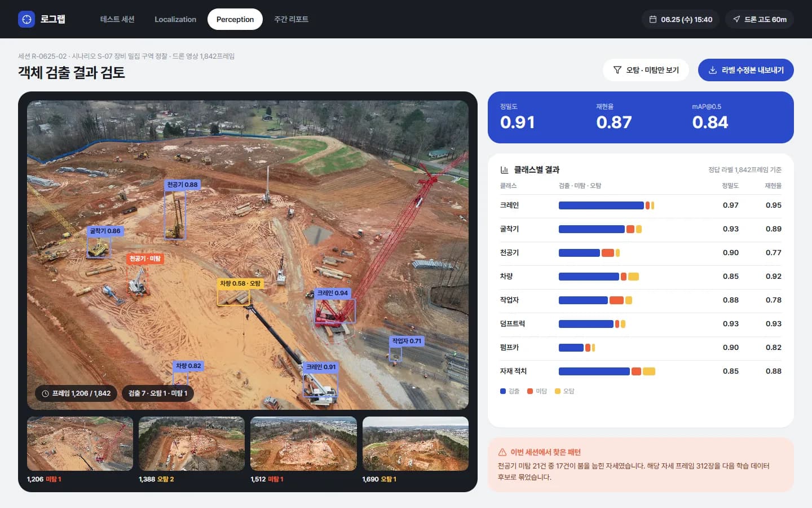Click the orange 미탐 legend swatch
The height and width of the screenshot is (508, 812).
tap(530, 391)
